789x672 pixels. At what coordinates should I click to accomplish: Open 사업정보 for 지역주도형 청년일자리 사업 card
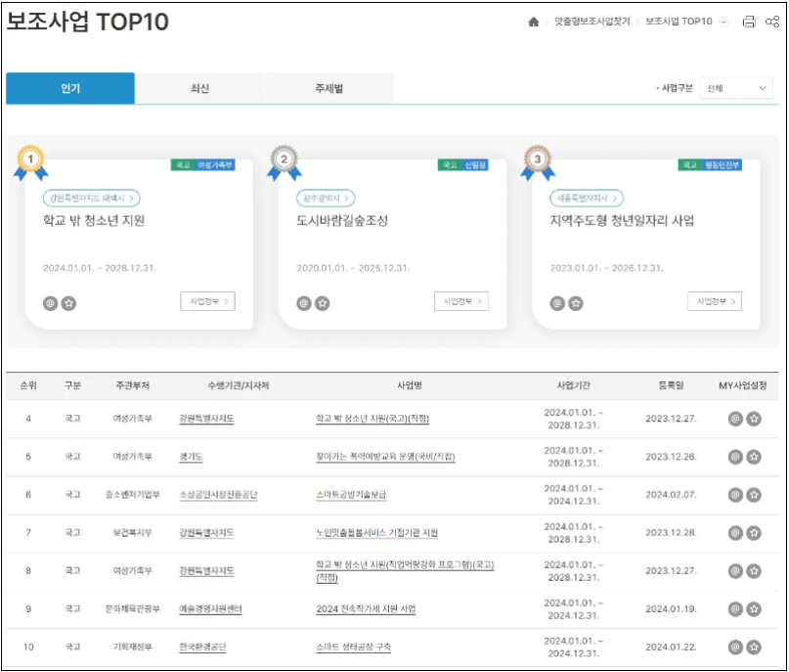click(715, 301)
